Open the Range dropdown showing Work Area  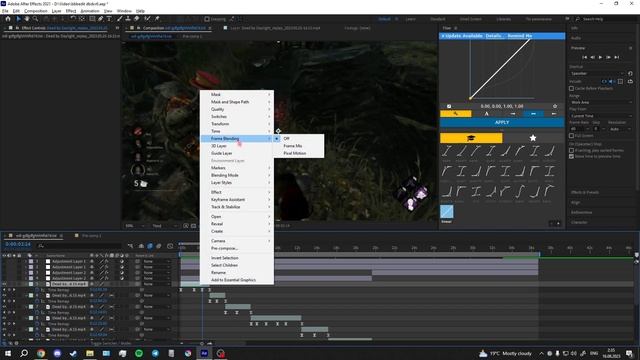point(601,102)
